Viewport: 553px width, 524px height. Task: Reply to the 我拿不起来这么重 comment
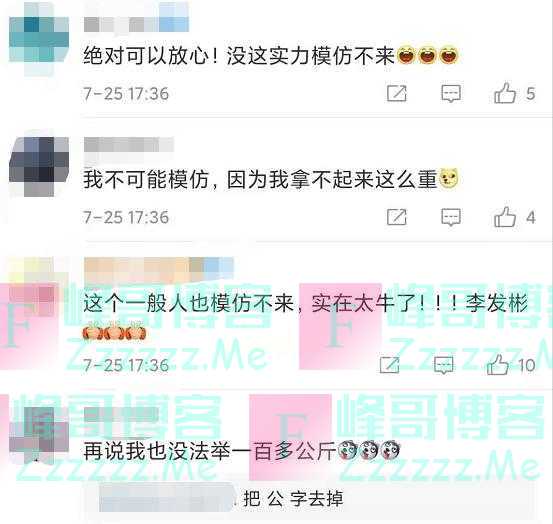(x=451, y=217)
